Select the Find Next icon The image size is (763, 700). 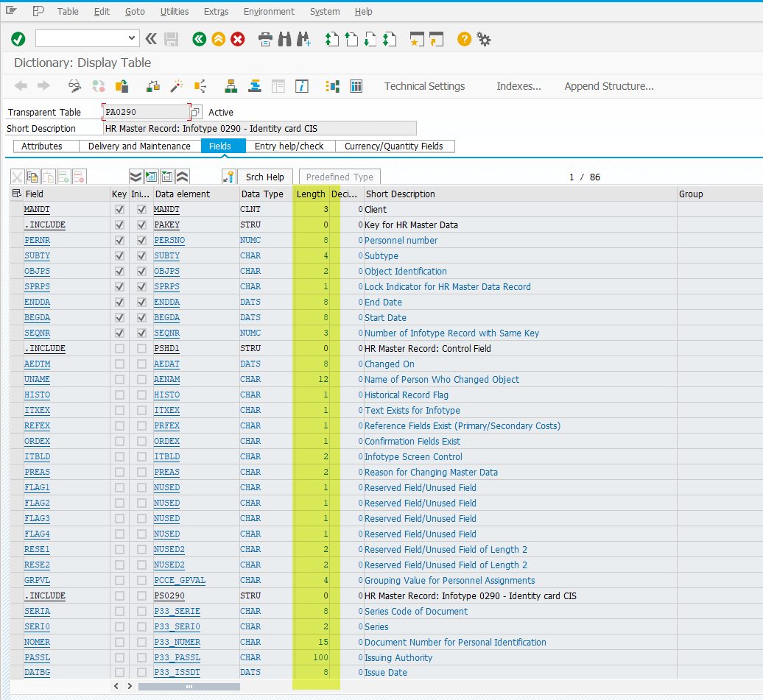coord(303,40)
